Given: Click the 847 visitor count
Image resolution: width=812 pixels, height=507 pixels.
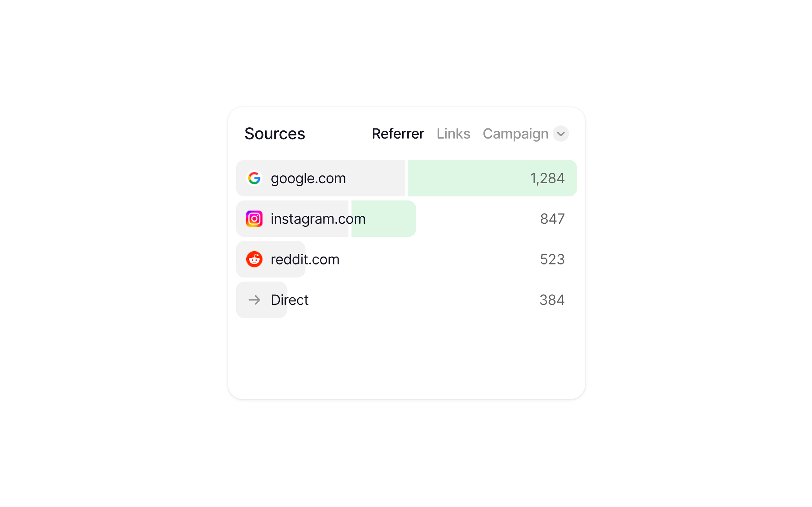Looking at the screenshot, I should (x=552, y=219).
